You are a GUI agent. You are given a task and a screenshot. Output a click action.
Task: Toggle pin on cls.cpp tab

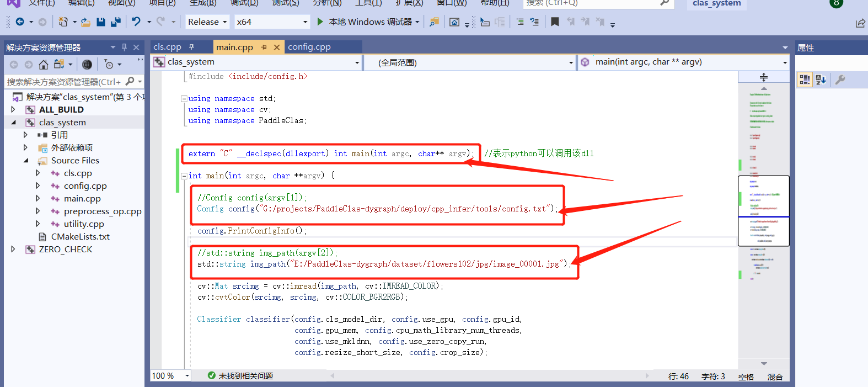(x=192, y=47)
